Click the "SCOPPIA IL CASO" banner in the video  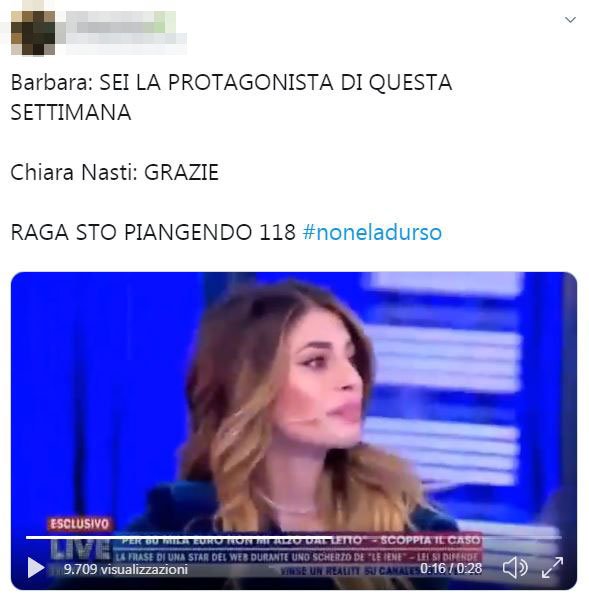click(430, 540)
